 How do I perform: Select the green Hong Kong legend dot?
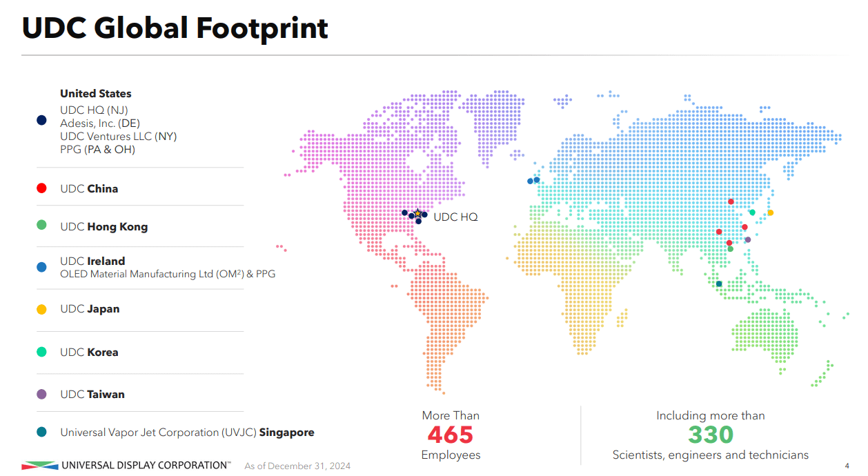point(41,225)
